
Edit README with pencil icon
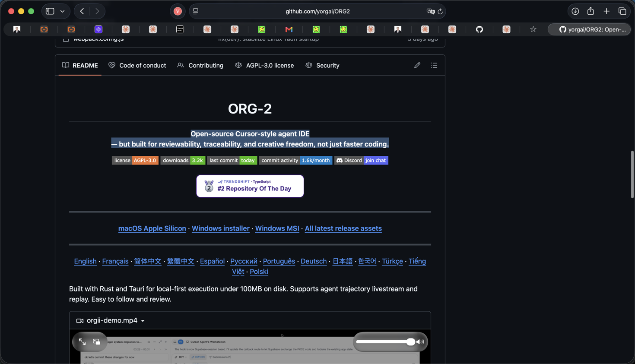click(x=417, y=65)
